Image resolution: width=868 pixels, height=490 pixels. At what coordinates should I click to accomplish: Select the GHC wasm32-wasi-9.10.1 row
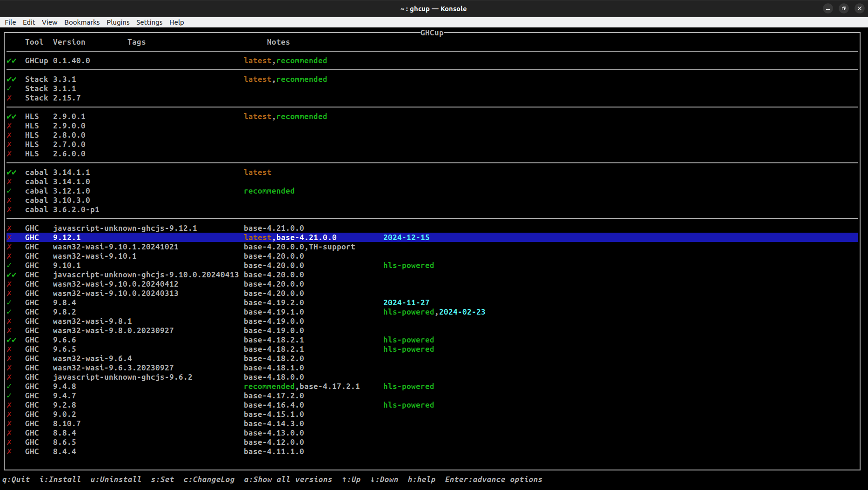pyautogui.click(x=94, y=256)
